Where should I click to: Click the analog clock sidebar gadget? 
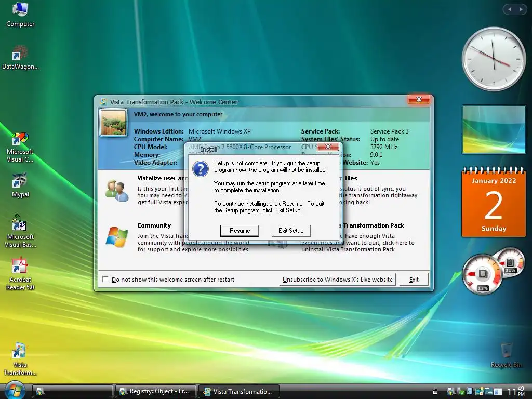tap(494, 59)
